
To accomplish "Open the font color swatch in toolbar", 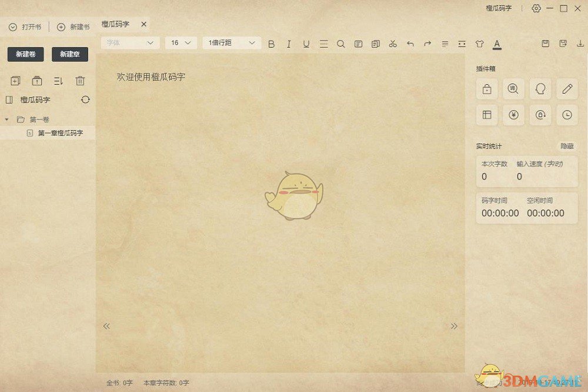I will 497,44.
